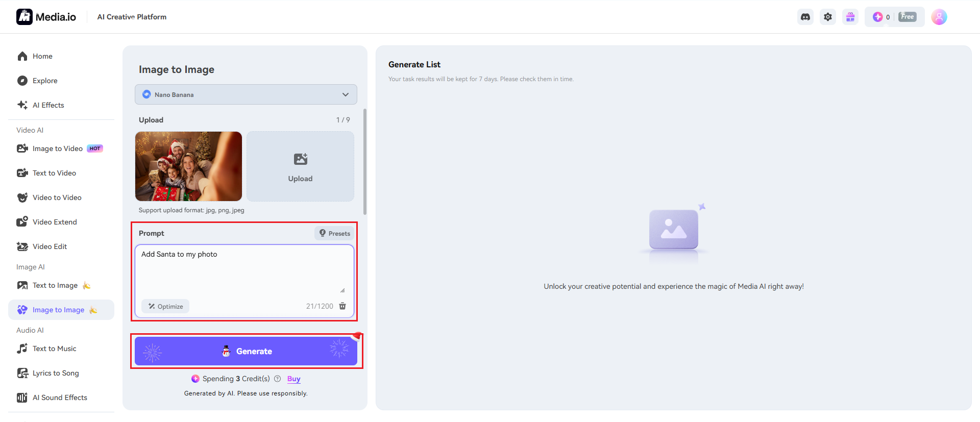The height and width of the screenshot is (422, 980).
Task: Open the Discord community icon
Action: point(805,17)
